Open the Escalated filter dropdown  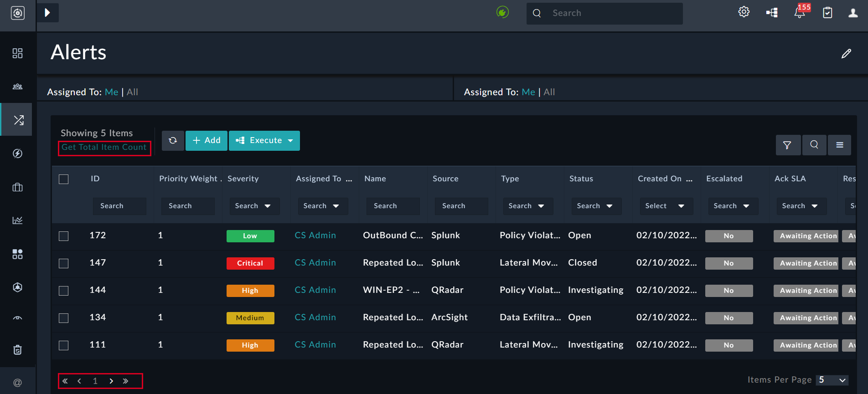[x=733, y=206]
